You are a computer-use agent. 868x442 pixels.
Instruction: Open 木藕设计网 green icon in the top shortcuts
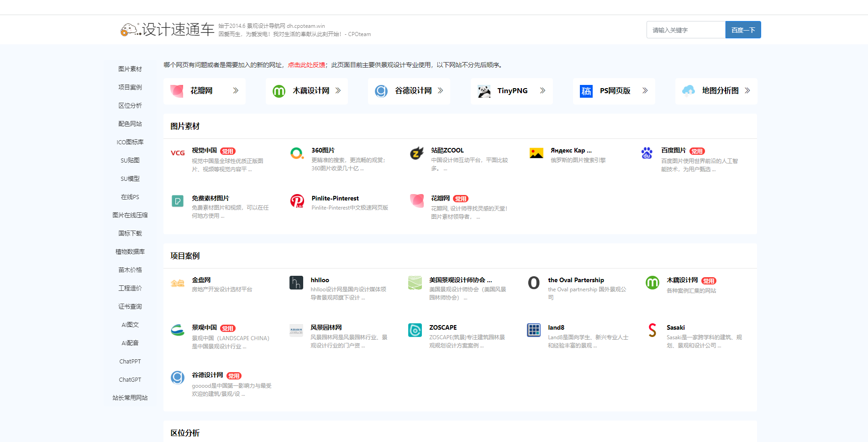click(279, 91)
